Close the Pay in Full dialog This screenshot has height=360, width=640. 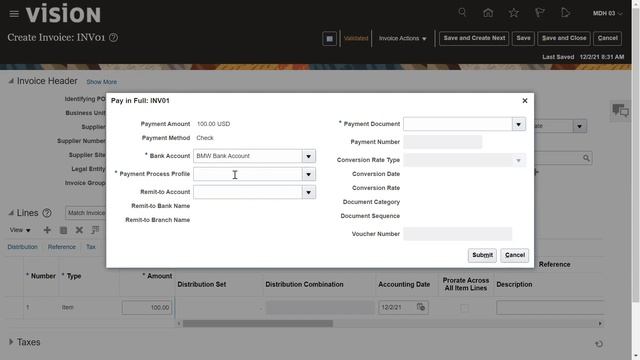[x=525, y=100]
